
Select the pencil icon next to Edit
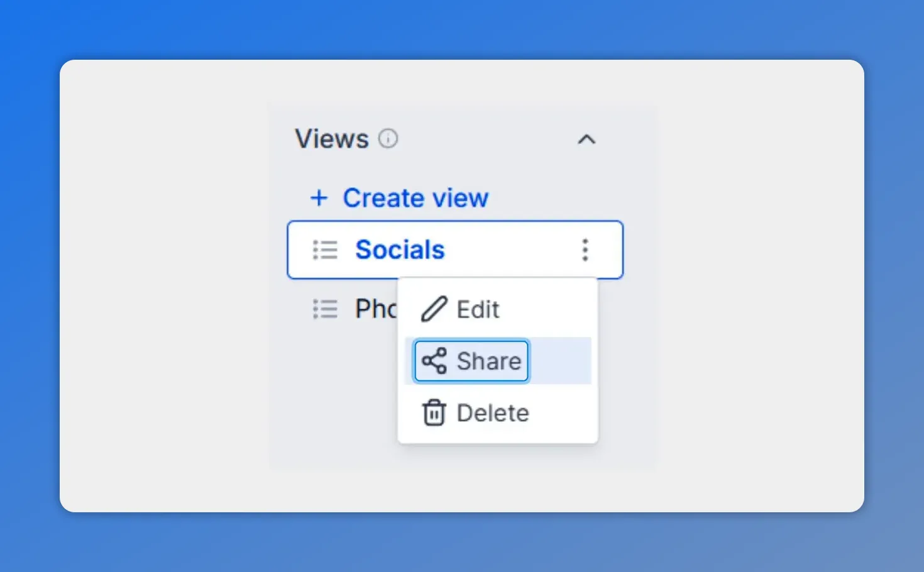[435, 309]
